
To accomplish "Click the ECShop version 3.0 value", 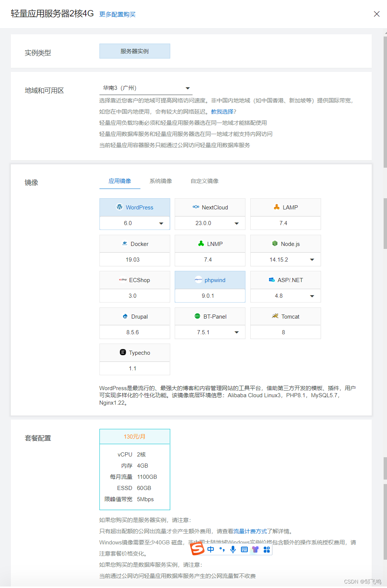I will click(x=133, y=296).
